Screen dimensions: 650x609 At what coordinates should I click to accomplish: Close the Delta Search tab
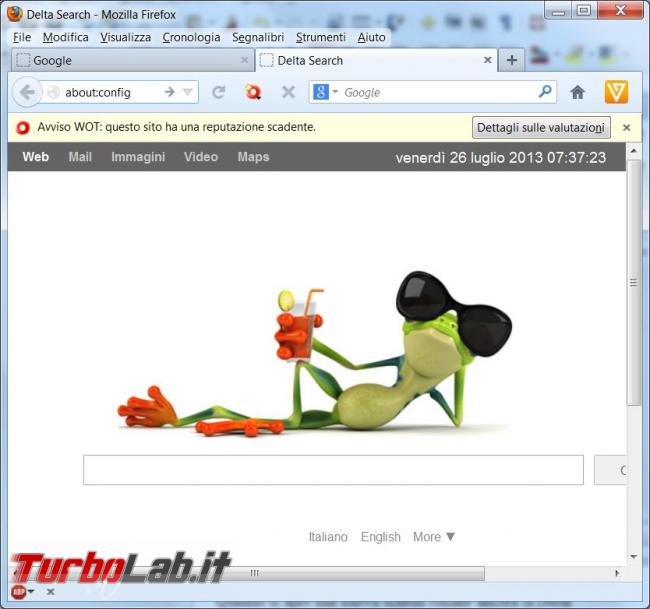(488, 60)
